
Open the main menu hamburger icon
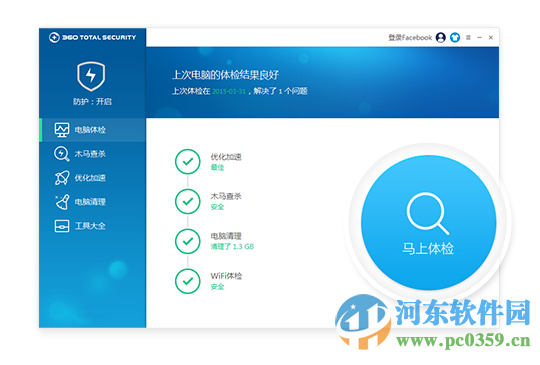(468, 37)
